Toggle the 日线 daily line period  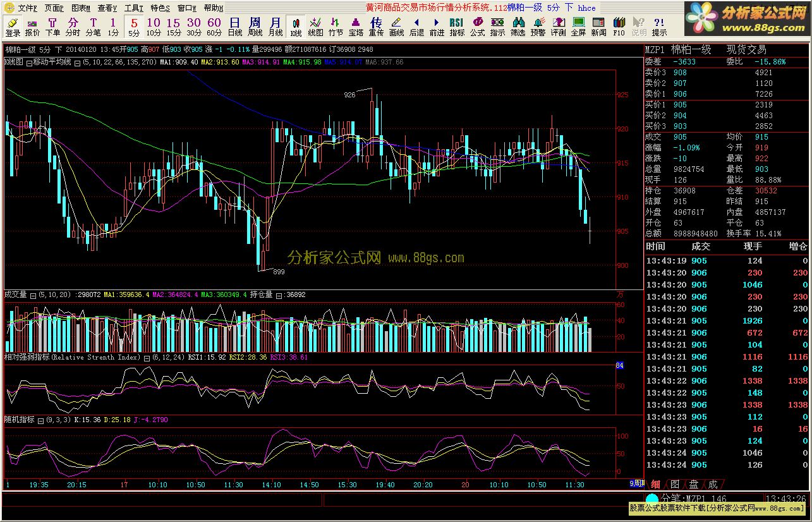coord(234,27)
